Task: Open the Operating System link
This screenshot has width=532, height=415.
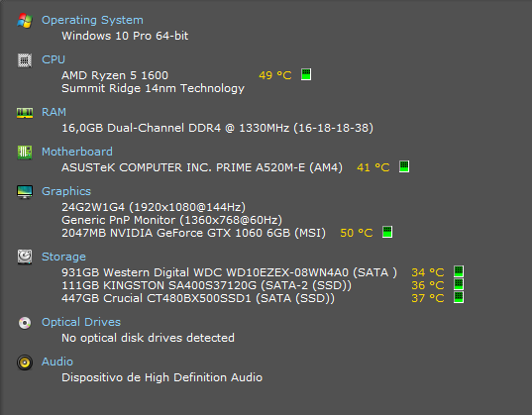Action: pyautogui.click(x=92, y=20)
